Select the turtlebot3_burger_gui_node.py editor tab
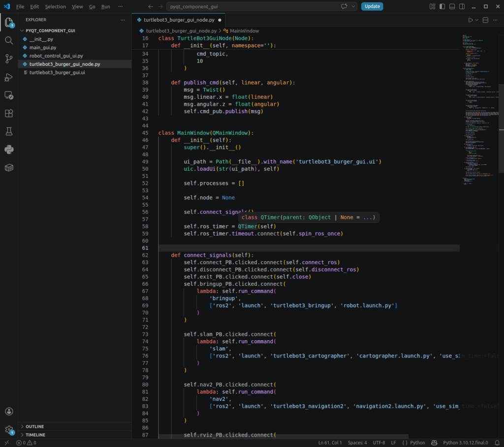This screenshot has width=504, height=447. [x=179, y=20]
